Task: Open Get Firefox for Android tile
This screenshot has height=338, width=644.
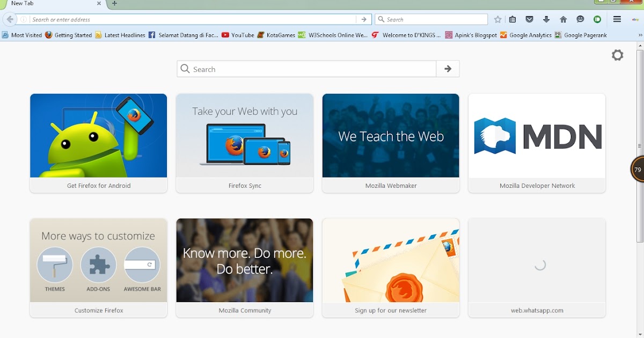Action: coord(98,143)
